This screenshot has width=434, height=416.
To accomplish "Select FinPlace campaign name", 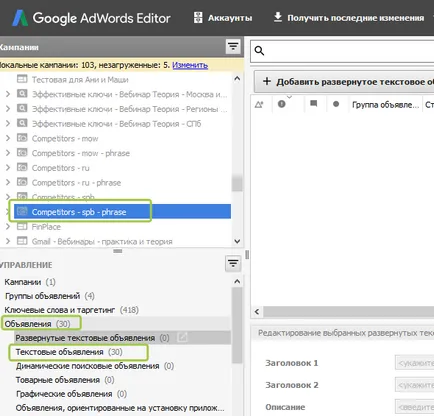I will (x=46, y=227).
